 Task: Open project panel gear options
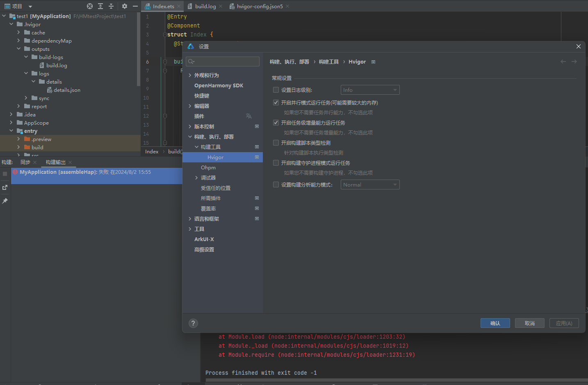[x=125, y=6]
